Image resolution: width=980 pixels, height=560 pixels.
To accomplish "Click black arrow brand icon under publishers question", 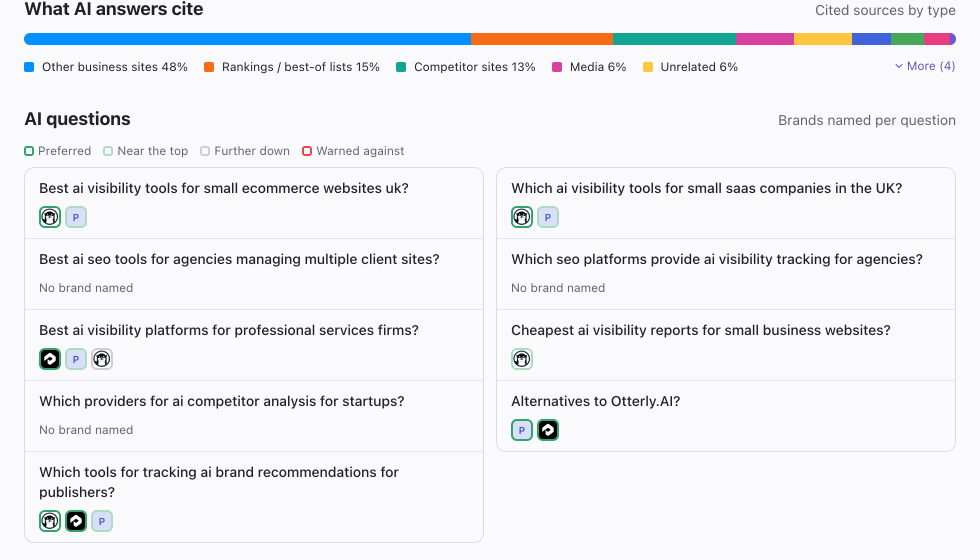I will tap(76, 521).
